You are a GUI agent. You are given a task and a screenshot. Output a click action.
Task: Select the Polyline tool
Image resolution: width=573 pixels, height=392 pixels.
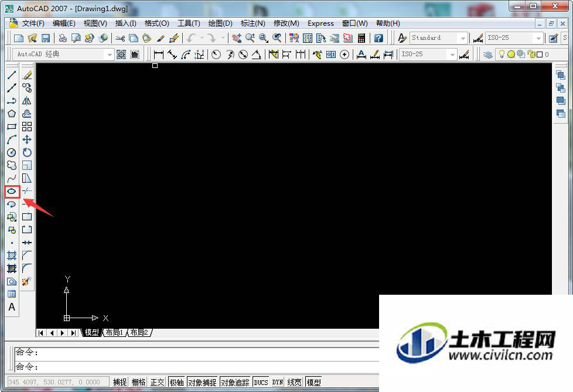pos(12,101)
